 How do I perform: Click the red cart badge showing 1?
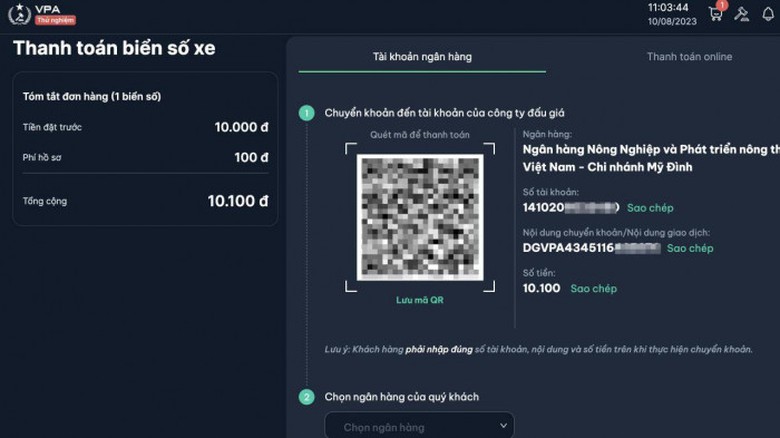tap(721, 6)
